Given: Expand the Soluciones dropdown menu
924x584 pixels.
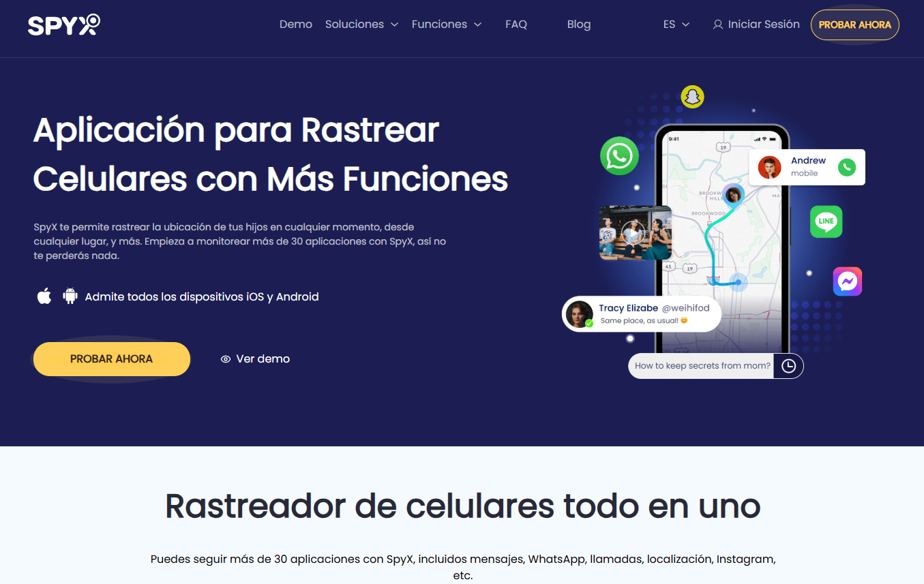Looking at the screenshot, I should (361, 25).
